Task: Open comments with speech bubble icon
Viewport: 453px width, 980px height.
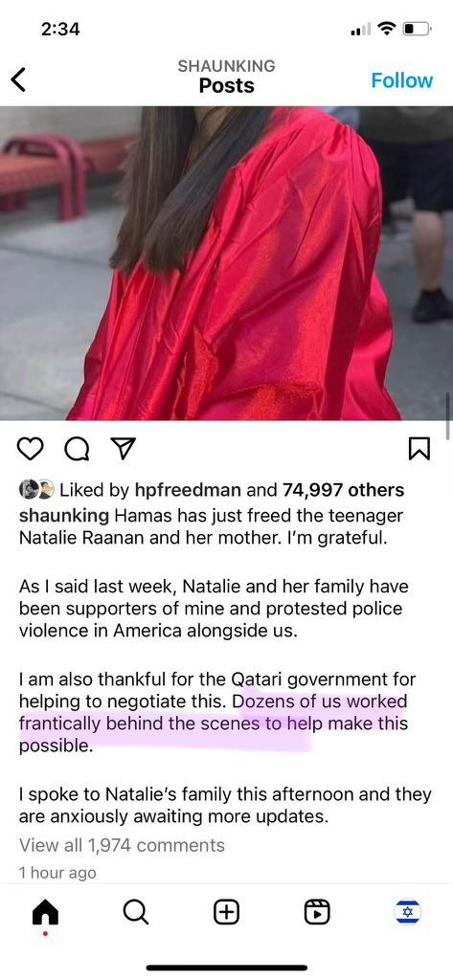Action: [x=77, y=449]
